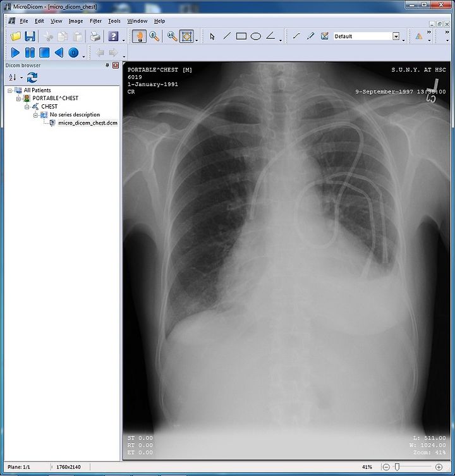The image size is (455, 476).
Task: Refresh the Dicom browser list
Action: tap(32, 77)
